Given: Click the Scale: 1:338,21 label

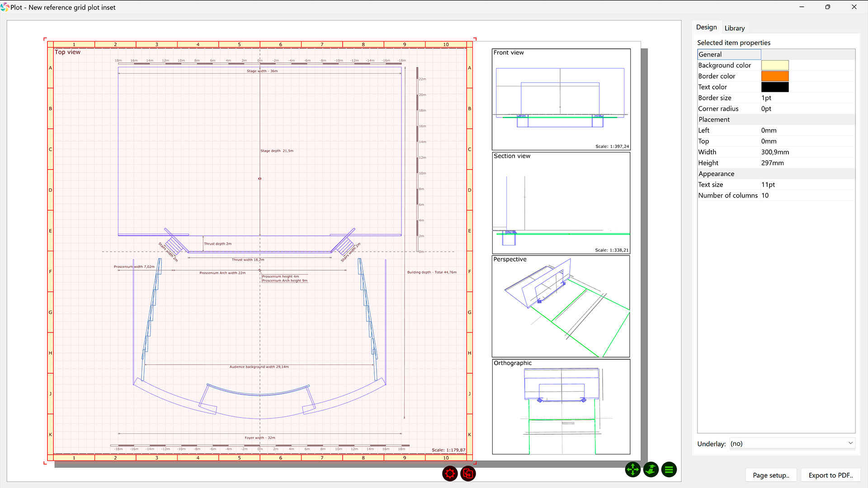Looking at the screenshot, I should (612, 250).
